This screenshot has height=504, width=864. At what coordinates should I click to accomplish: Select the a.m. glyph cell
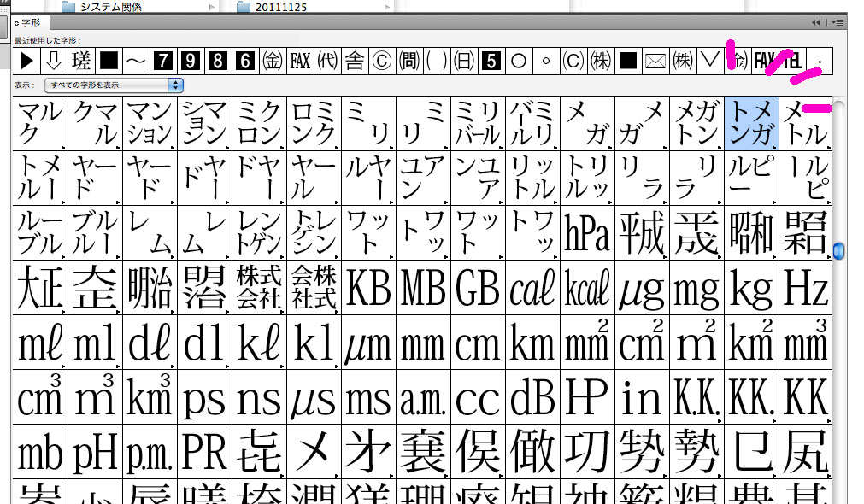(x=423, y=396)
